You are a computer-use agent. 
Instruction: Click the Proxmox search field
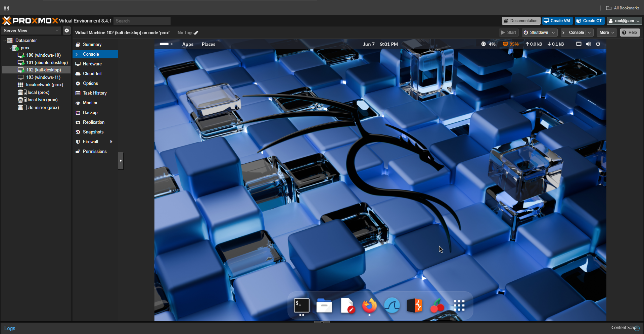142,21
